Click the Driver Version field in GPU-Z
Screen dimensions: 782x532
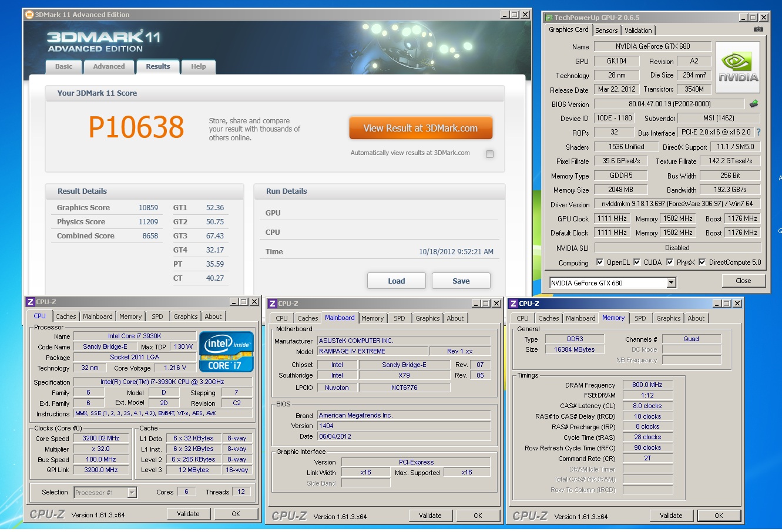pos(677,204)
